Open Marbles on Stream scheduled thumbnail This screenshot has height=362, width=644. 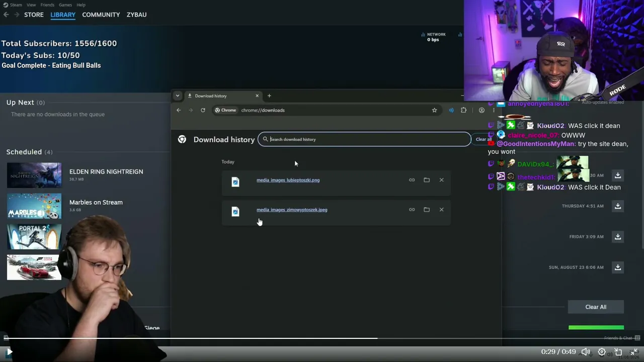pos(34,206)
